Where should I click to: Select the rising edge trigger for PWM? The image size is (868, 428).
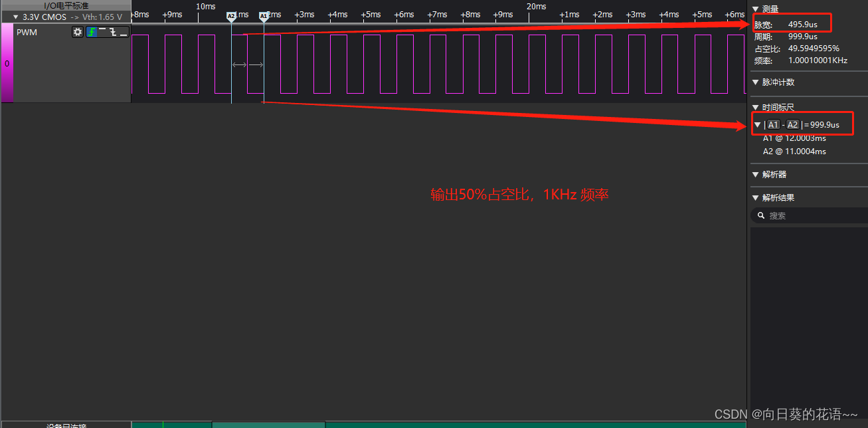click(92, 32)
